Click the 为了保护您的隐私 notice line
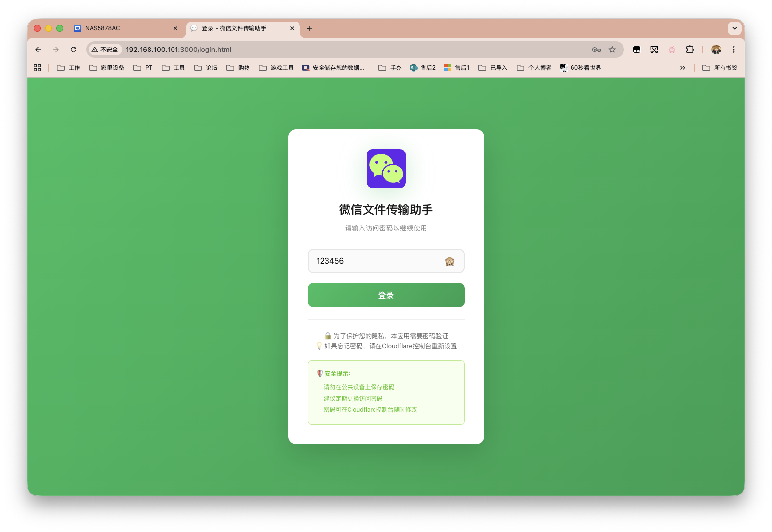This screenshot has width=772, height=532. coord(386,336)
